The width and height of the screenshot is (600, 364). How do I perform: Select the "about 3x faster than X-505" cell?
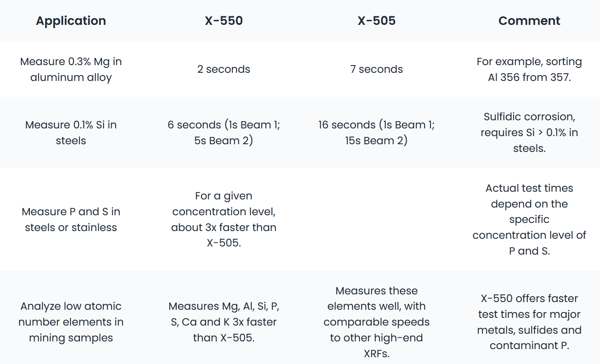click(223, 219)
